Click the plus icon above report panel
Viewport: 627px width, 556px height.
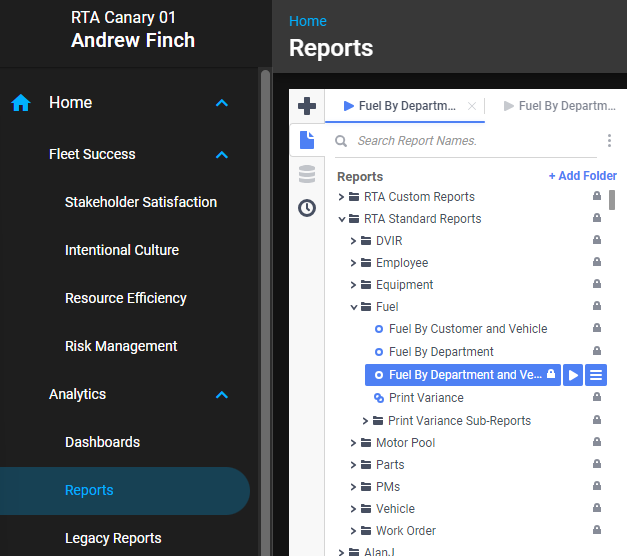[x=307, y=106]
